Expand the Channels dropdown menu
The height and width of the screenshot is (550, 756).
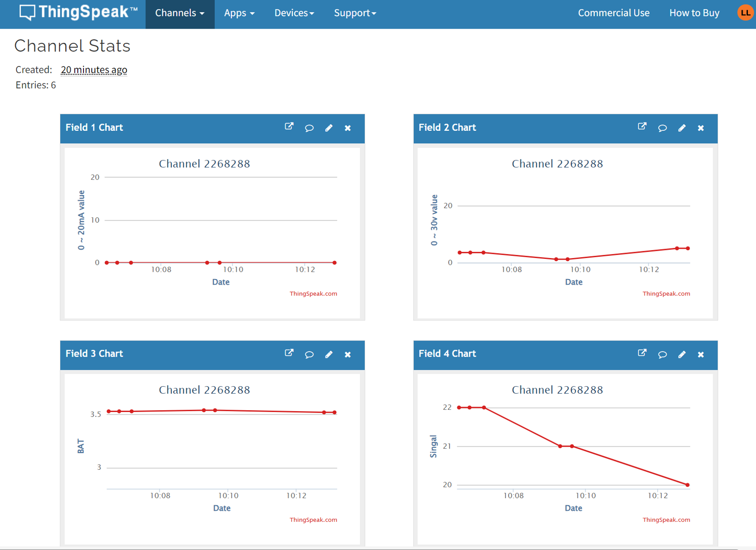(180, 13)
